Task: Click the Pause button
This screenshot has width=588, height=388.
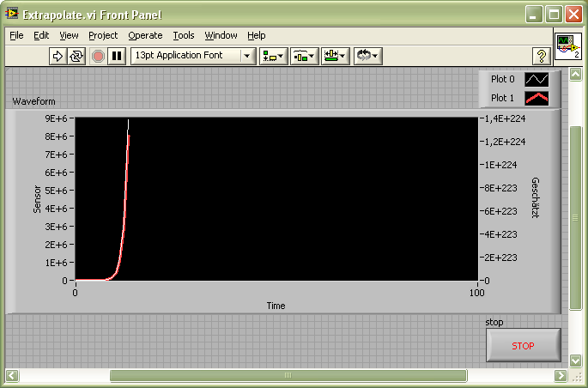Action: click(x=117, y=57)
